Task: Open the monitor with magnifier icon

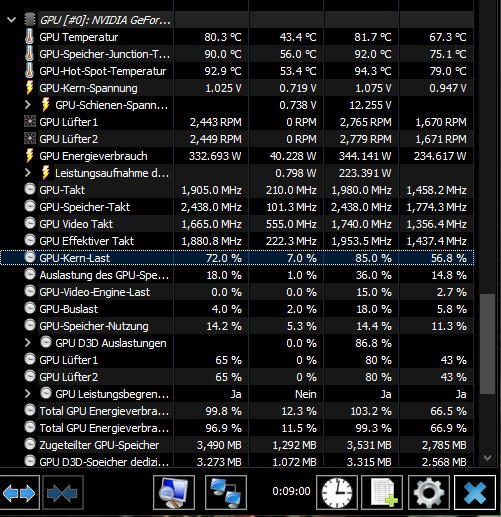Action: [x=174, y=493]
